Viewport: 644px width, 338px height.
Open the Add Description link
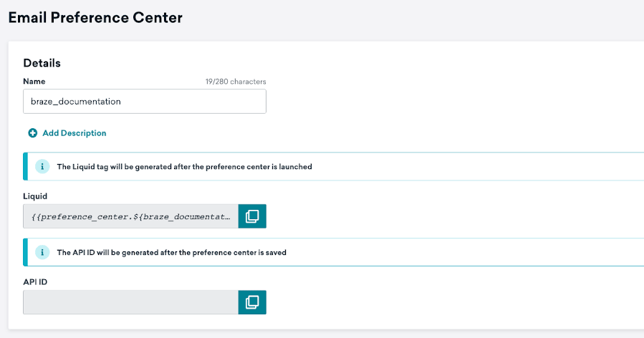pos(75,133)
